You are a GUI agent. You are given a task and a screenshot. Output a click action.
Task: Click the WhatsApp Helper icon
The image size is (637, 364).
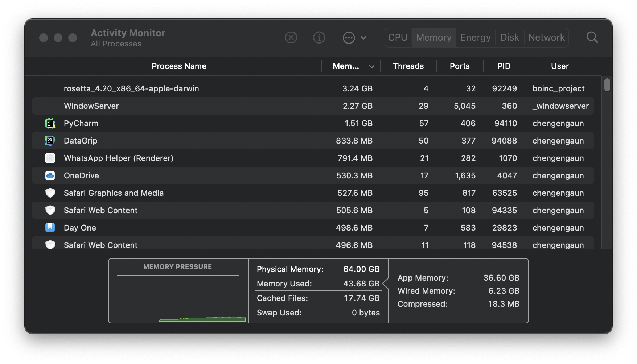(x=50, y=158)
